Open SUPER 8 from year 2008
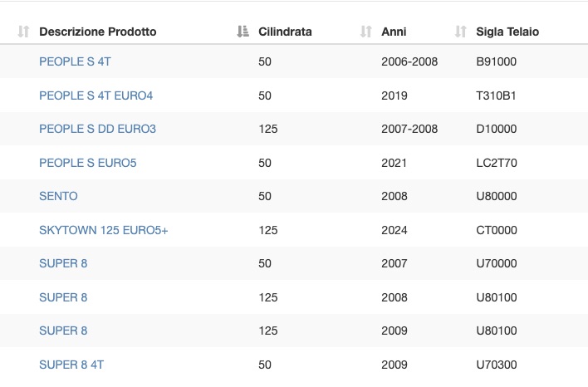This screenshot has width=588, height=387. pyautogui.click(x=63, y=297)
